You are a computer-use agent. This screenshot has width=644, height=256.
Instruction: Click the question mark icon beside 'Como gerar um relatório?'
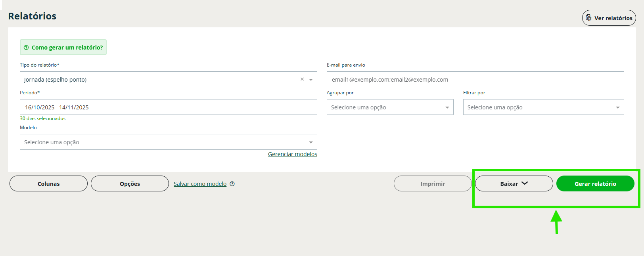26,48
